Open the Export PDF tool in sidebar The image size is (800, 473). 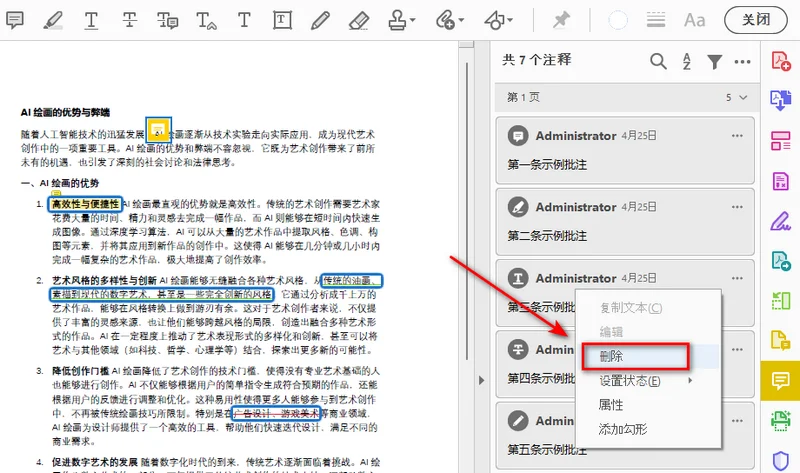click(780, 101)
